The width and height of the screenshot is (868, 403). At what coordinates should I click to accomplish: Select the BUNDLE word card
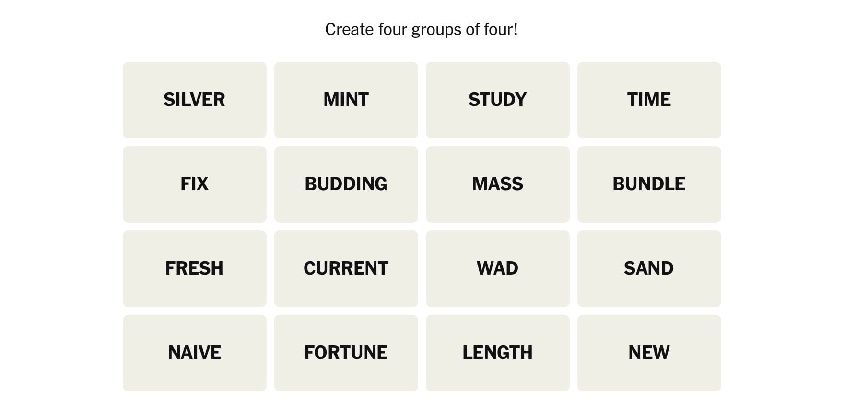[x=649, y=184]
